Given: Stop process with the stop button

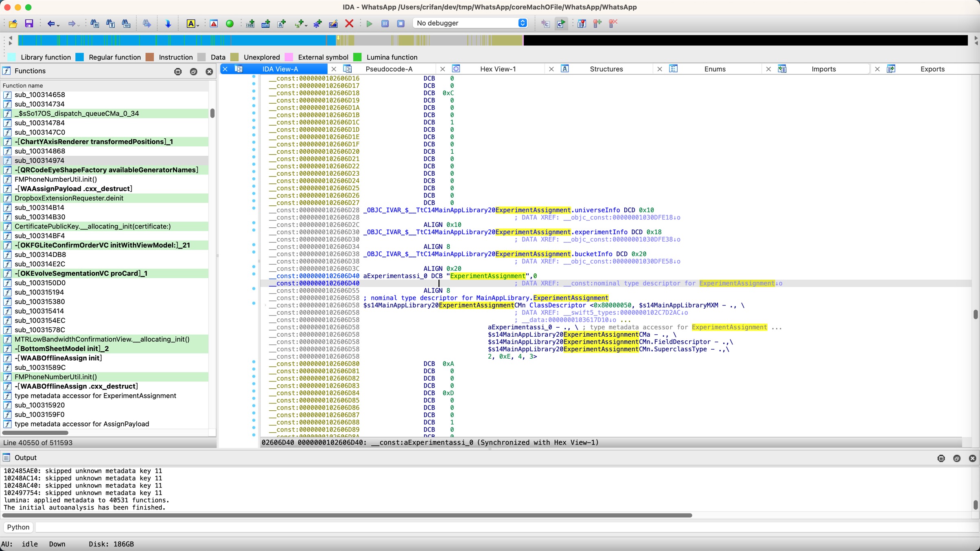Looking at the screenshot, I should coord(401,24).
